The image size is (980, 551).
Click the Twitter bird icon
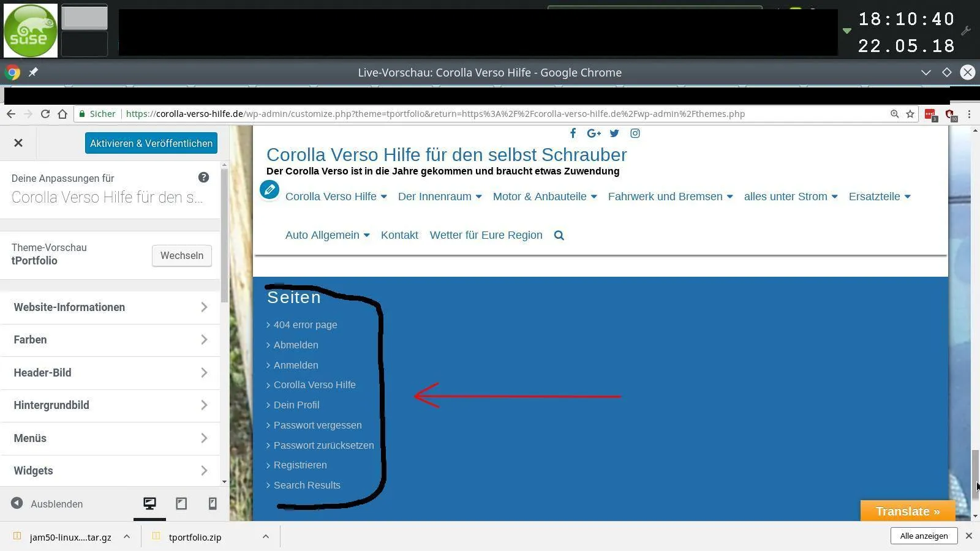tap(614, 133)
